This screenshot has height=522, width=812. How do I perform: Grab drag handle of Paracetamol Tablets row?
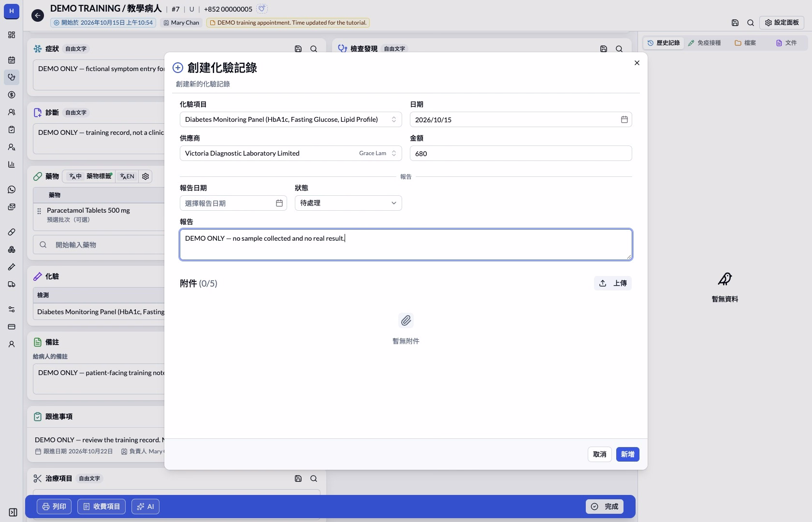click(x=39, y=211)
